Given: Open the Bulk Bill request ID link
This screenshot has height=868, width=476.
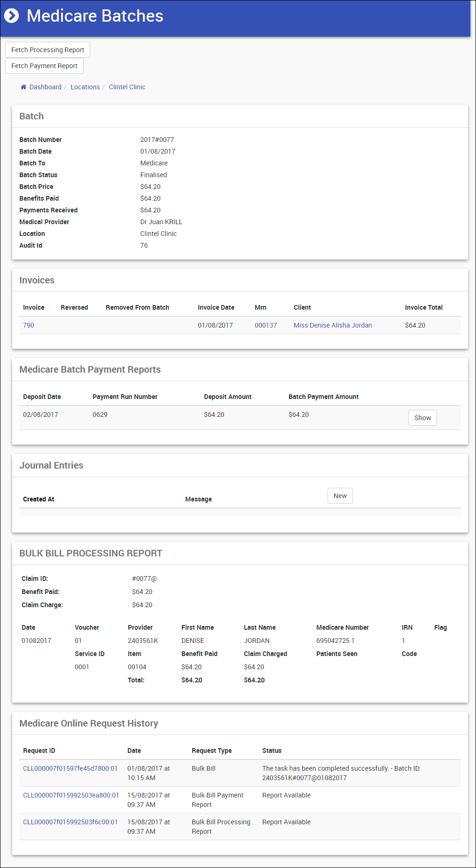Looking at the screenshot, I should click(70, 768).
